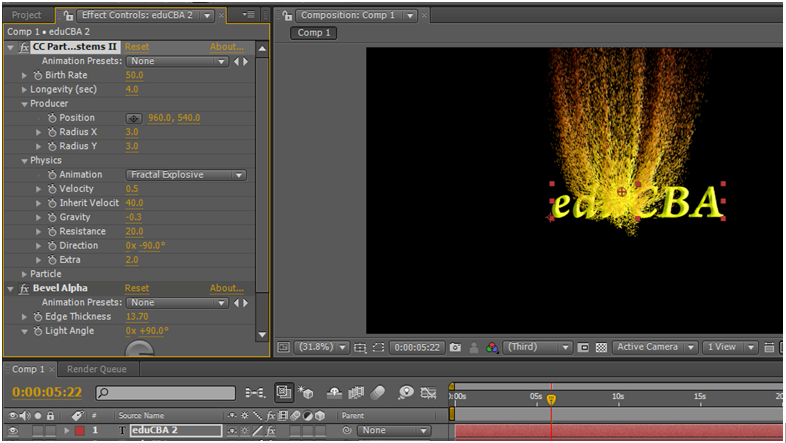Hide the eduCBA 2 layer video
Viewport: 786px width, 443px height.
point(13,430)
